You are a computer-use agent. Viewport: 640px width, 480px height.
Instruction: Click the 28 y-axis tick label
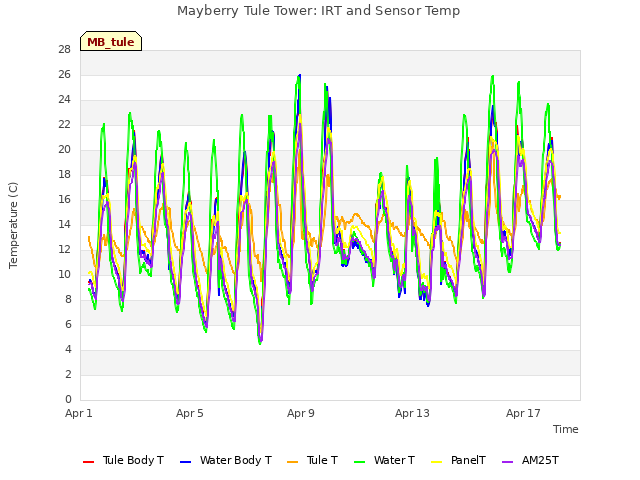tap(64, 49)
